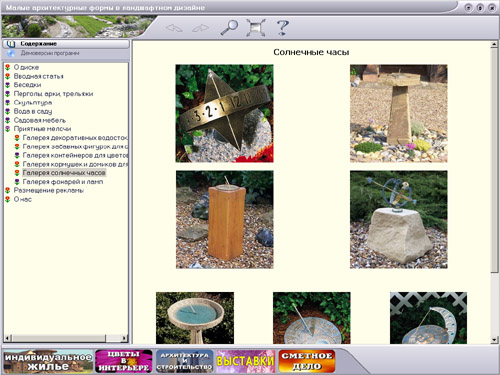Click flower icon beside Садовая мебель
Viewport: 500px width, 375px height.
[8, 120]
